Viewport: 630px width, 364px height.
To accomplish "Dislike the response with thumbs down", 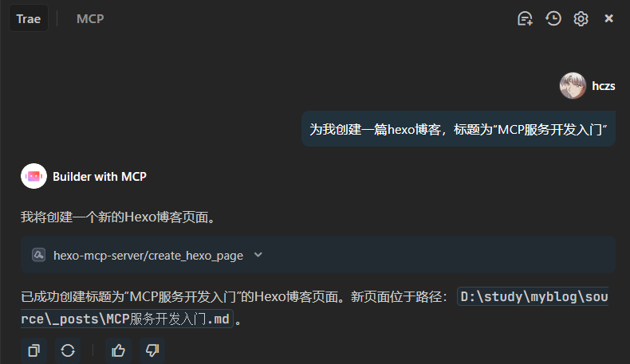I will (152, 350).
